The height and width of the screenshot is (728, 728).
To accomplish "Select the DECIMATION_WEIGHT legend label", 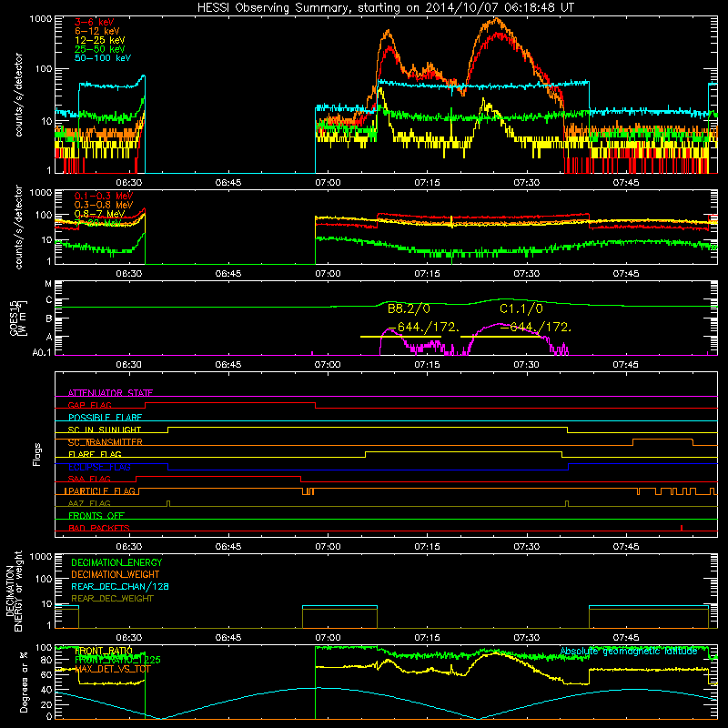I will [x=116, y=574].
